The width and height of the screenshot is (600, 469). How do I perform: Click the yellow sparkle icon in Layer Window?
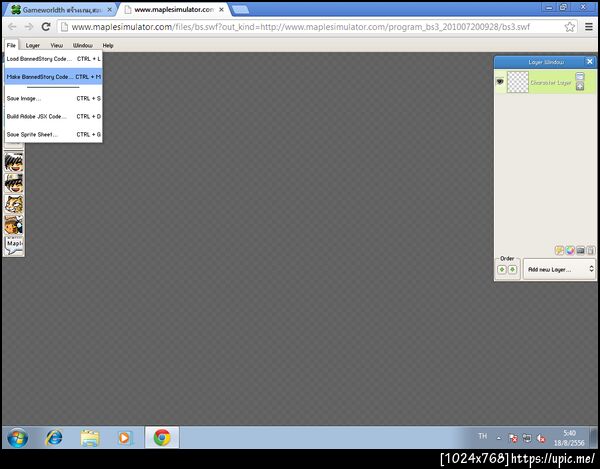(x=559, y=251)
